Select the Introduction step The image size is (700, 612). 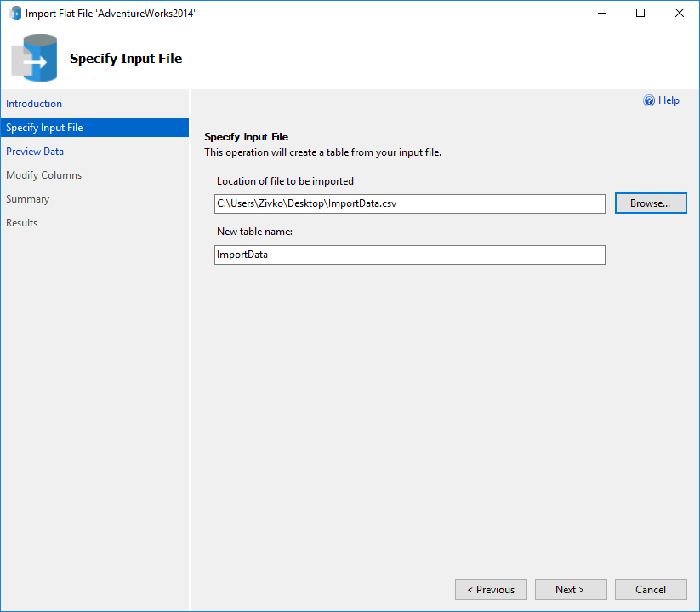(34, 103)
